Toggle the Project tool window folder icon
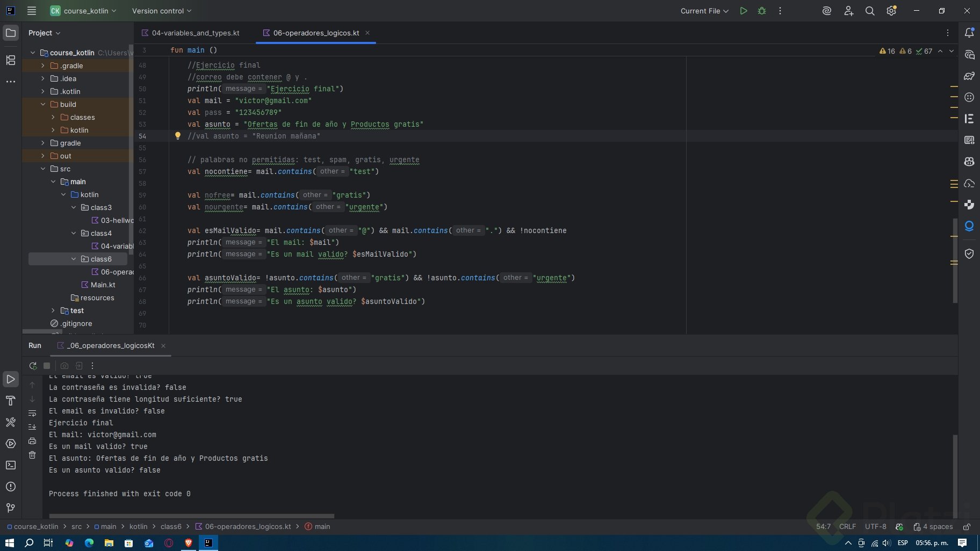The height and width of the screenshot is (551, 980). pyautogui.click(x=11, y=33)
